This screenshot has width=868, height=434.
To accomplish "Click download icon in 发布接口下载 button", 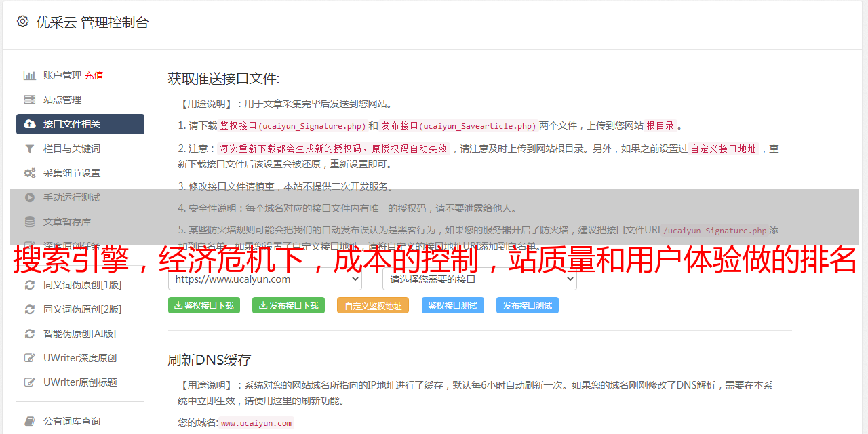I will (263, 305).
